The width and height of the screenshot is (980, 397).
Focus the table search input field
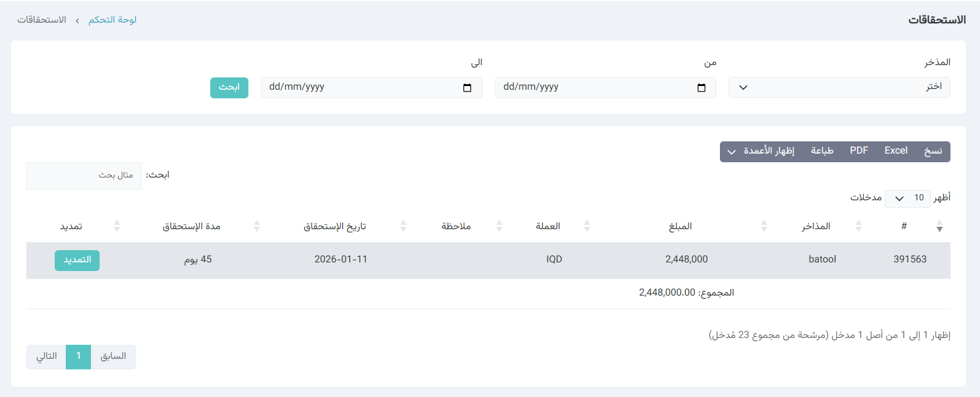pos(84,176)
